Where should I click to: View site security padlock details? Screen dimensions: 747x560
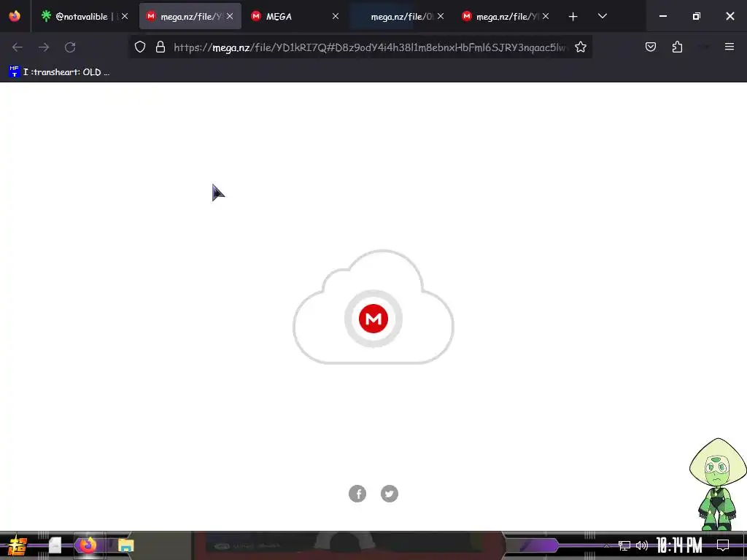[x=160, y=47]
